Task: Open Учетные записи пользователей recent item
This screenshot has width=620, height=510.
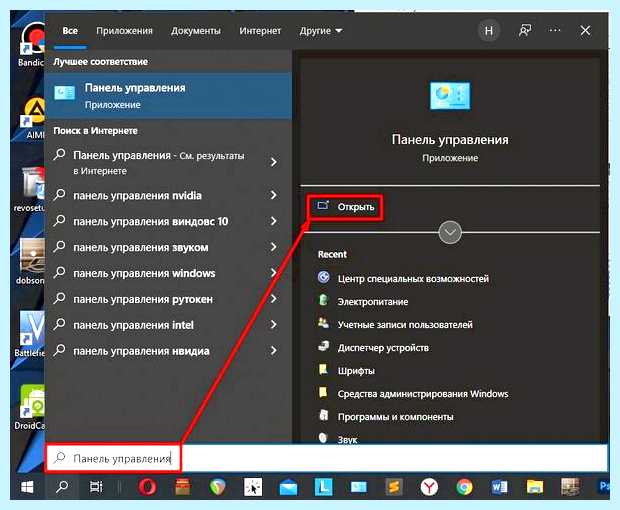Action: 395,325
